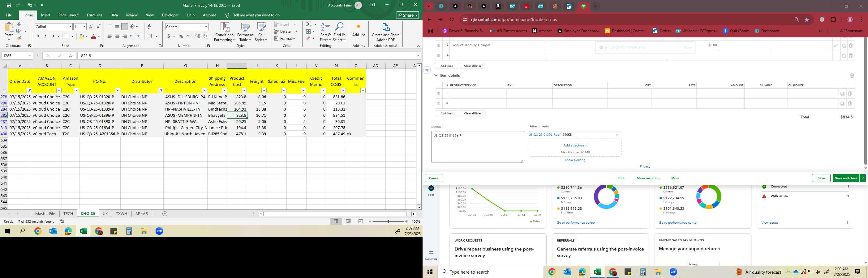Click Save and close in QuickBooks

coord(846,178)
